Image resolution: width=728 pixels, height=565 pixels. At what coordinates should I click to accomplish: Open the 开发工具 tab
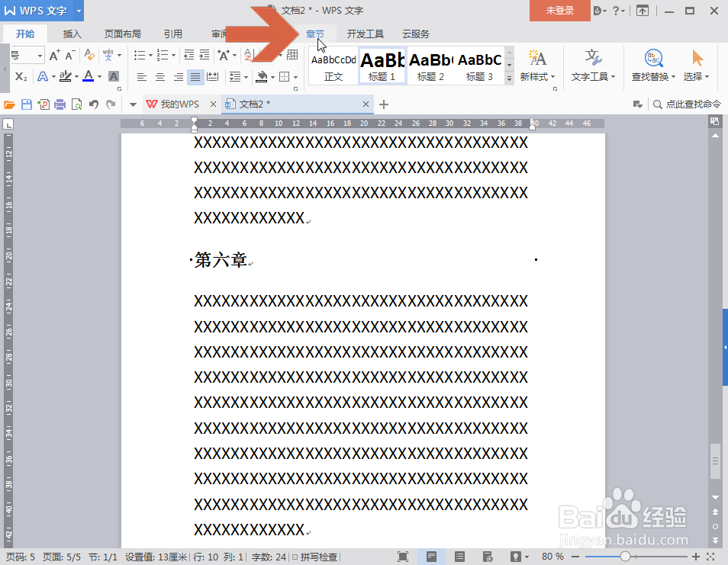point(366,34)
